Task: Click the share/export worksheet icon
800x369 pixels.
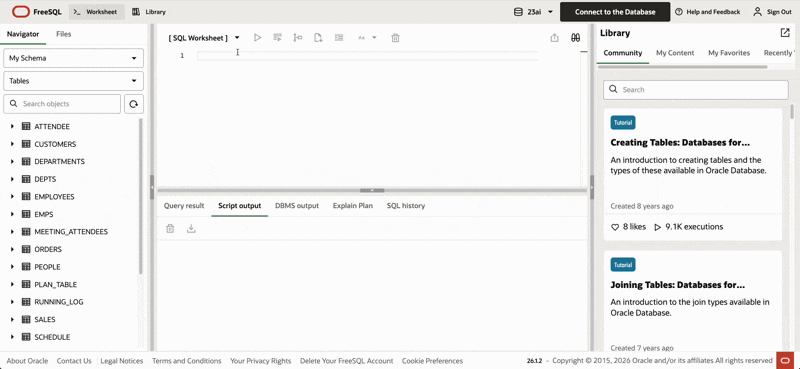Action: click(x=555, y=38)
